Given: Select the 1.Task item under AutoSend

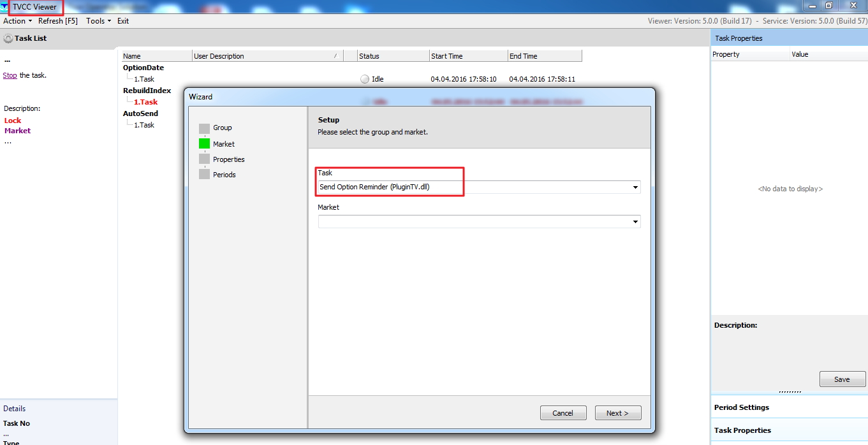Looking at the screenshot, I should pyautogui.click(x=144, y=125).
